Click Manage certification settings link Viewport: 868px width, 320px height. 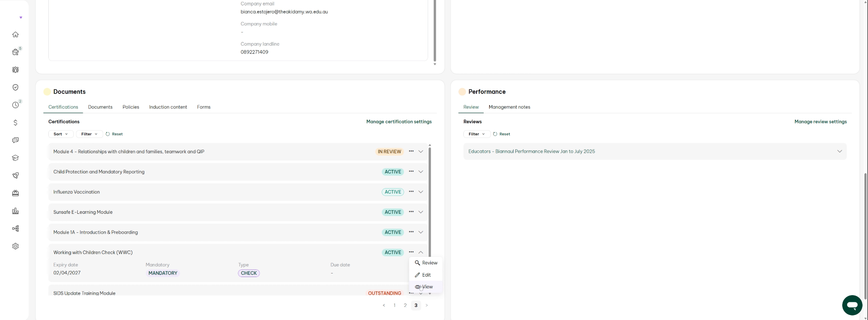tap(399, 122)
